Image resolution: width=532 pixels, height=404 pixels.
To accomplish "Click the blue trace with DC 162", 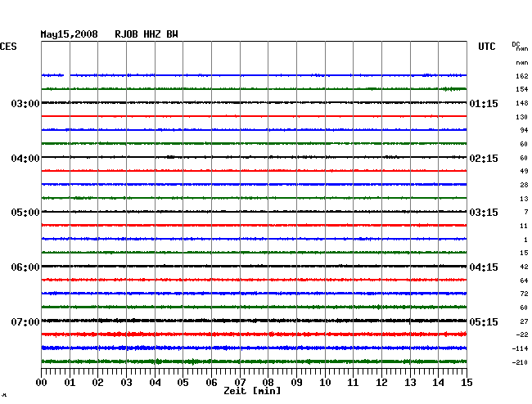I will [254, 75].
